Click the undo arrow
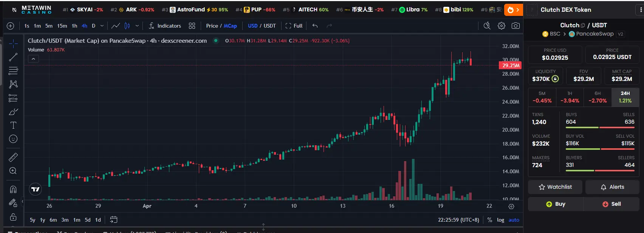 (315, 26)
